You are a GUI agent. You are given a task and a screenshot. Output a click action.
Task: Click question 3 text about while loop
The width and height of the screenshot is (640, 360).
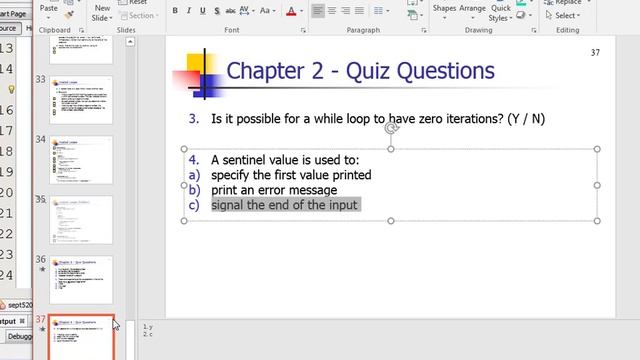pos(378,119)
